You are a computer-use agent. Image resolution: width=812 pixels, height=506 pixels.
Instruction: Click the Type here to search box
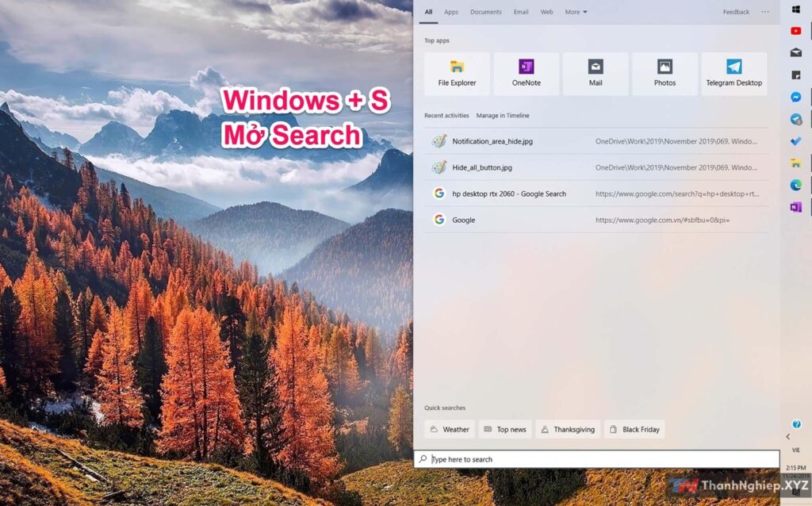point(596,459)
